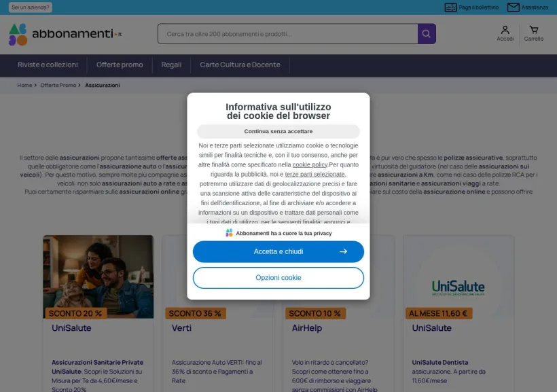Image resolution: width=557 pixels, height=392 pixels.
Task: Open the Verti offer title
Action: (x=181, y=327)
